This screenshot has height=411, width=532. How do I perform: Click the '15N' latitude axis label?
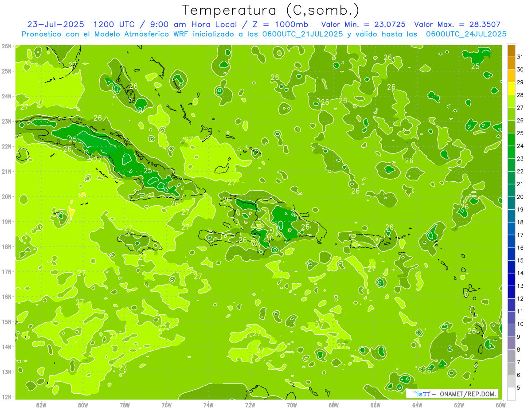point(7,321)
